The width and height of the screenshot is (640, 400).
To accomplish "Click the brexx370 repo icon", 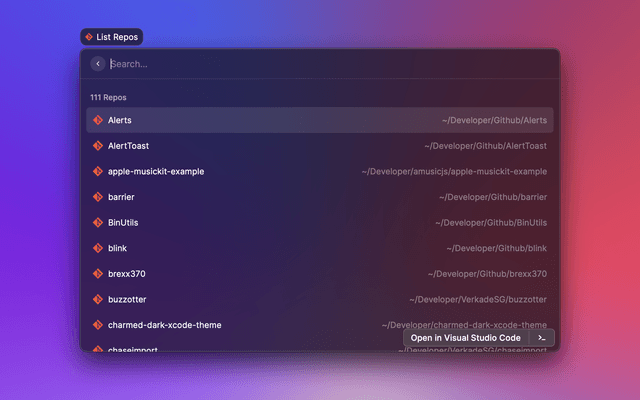I will [x=98, y=273].
